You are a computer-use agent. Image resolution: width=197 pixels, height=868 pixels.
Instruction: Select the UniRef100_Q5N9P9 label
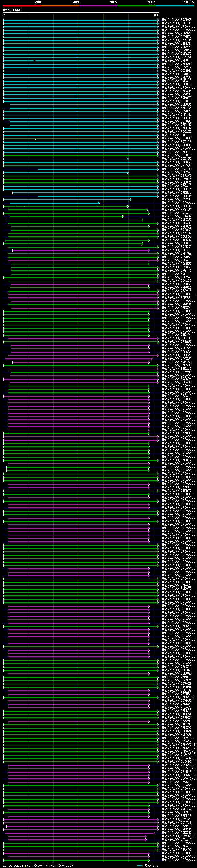tap(176, 47)
